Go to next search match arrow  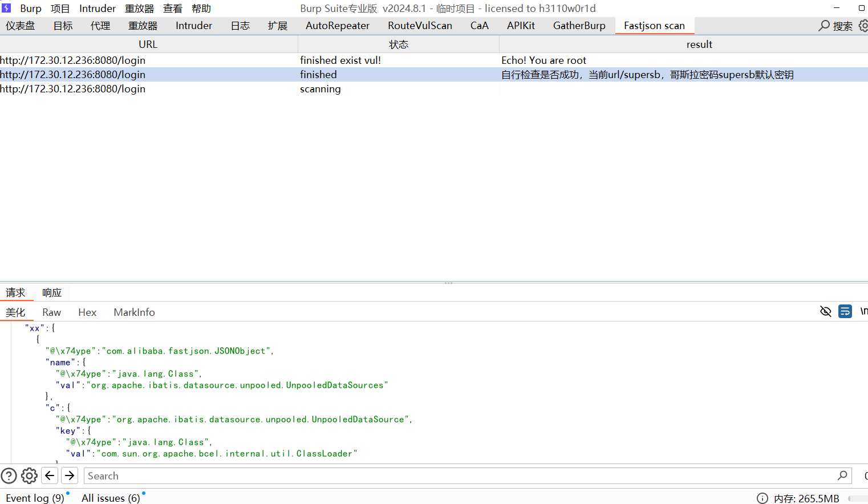point(70,475)
